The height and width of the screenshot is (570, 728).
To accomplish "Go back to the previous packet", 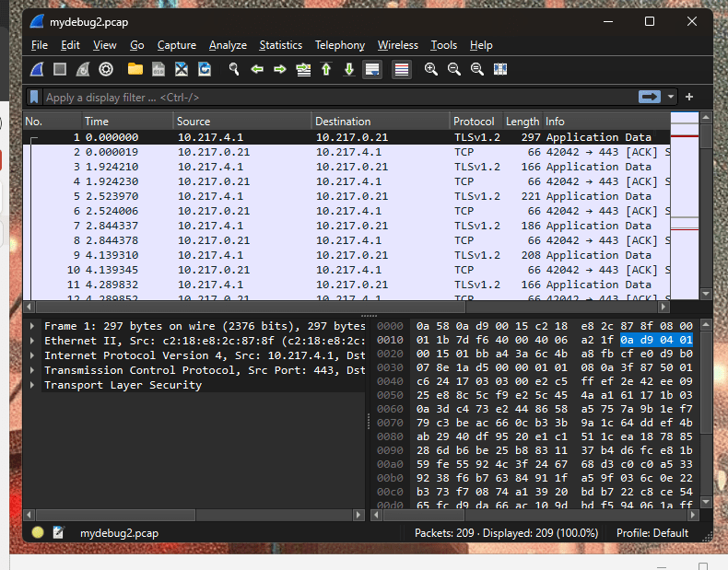I will click(x=257, y=70).
